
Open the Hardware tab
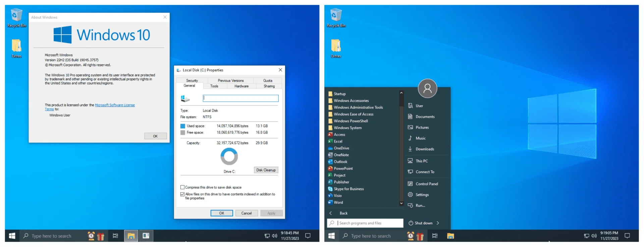[241, 86]
